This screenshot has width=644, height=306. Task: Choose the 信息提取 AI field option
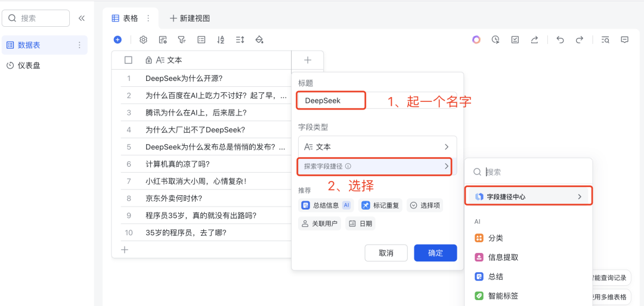(528, 257)
